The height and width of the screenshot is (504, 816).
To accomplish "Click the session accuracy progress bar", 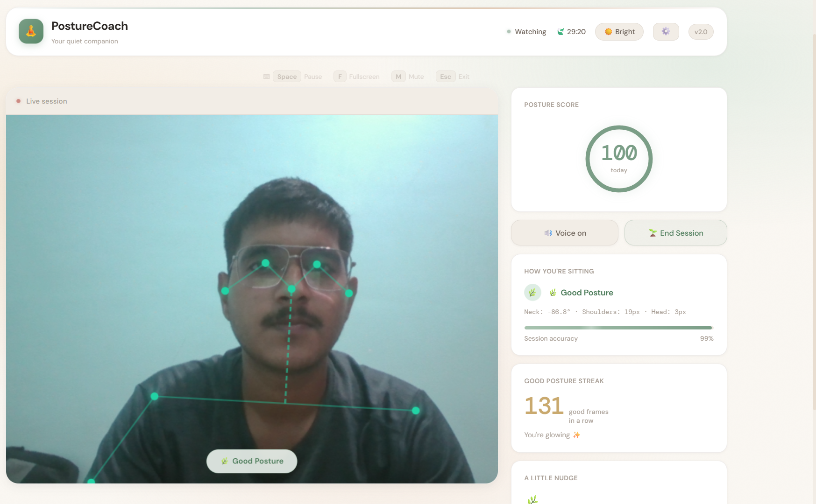I will point(618,327).
